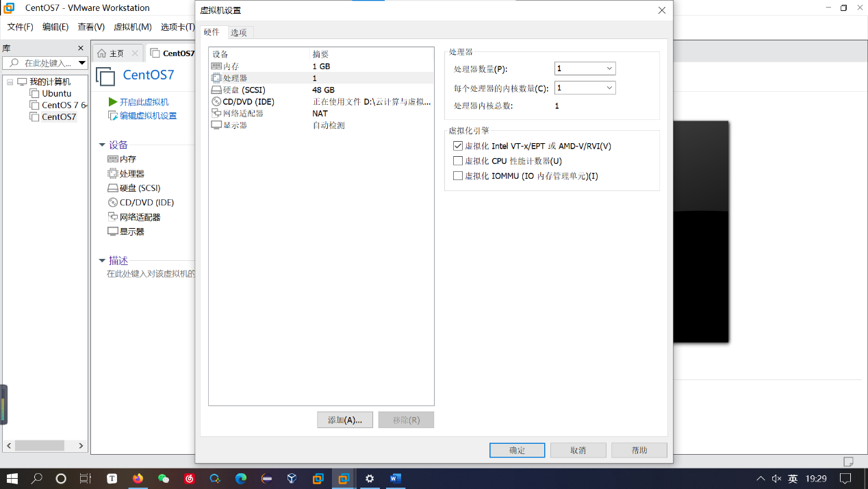Screen dimensions: 868x489
Task: Close the 虚拟机设置 dialog
Action: click(x=662, y=10)
